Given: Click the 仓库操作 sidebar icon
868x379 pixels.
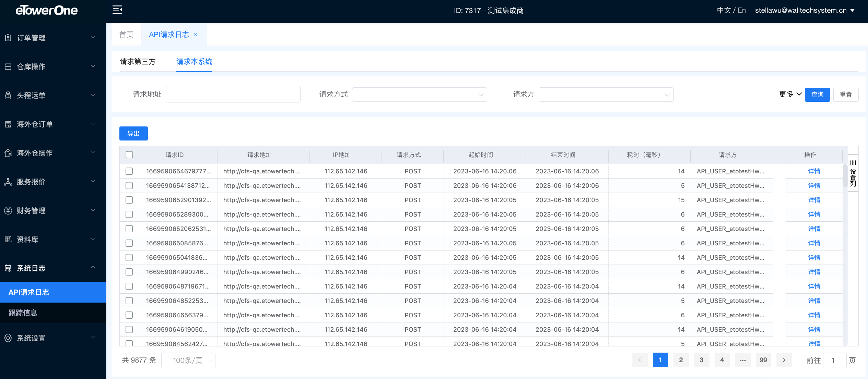Looking at the screenshot, I should pyautogui.click(x=8, y=66).
